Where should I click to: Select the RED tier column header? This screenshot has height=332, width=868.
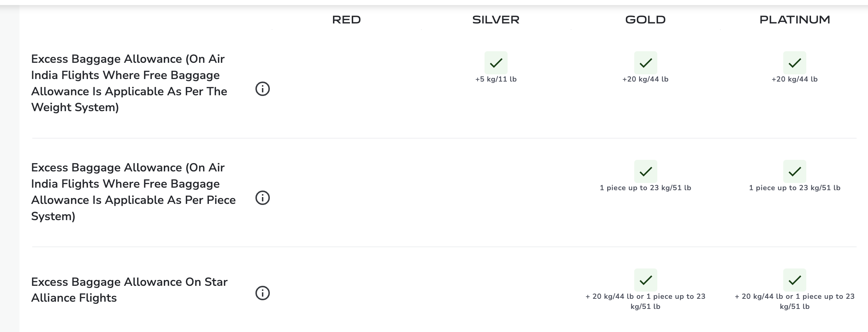pyautogui.click(x=346, y=19)
